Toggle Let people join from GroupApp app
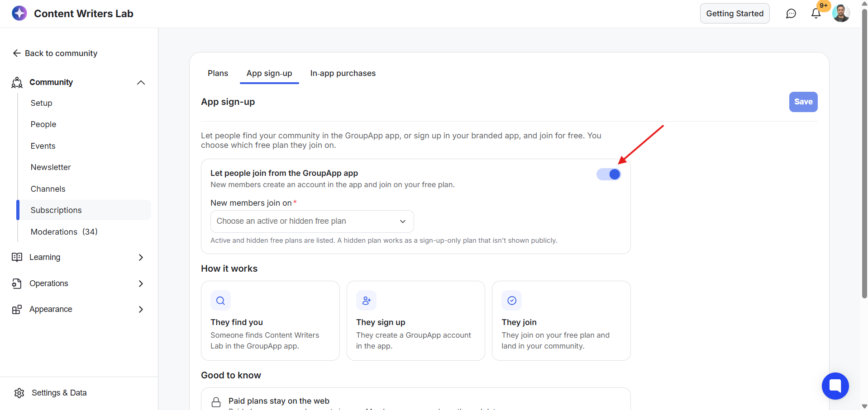 click(609, 174)
